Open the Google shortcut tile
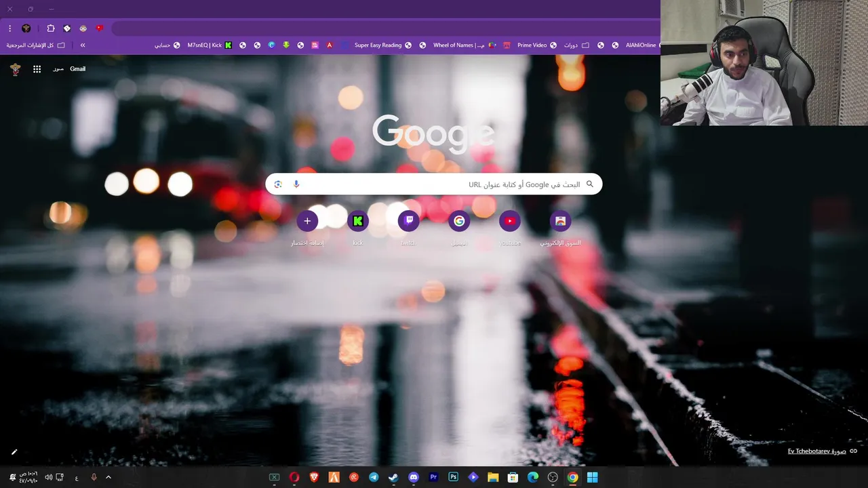Screen dimensions: 868x488 coord(459,221)
